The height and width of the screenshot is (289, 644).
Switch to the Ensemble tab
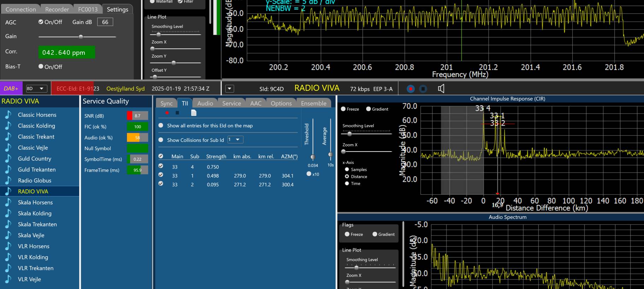click(x=314, y=103)
